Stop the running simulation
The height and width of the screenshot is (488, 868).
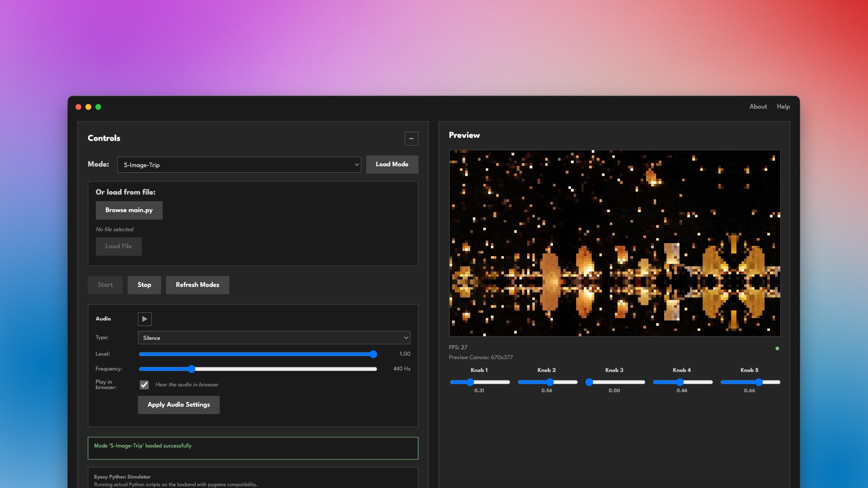pos(144,285)
